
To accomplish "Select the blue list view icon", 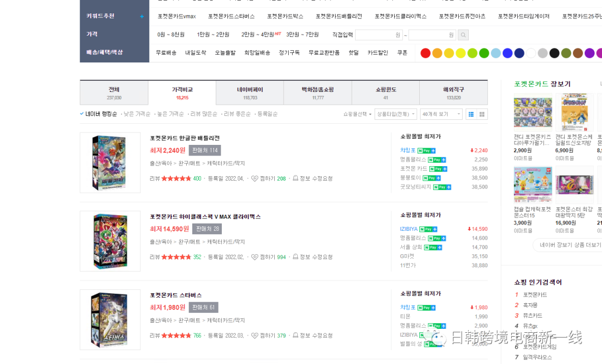I will [x=471, y=114].
